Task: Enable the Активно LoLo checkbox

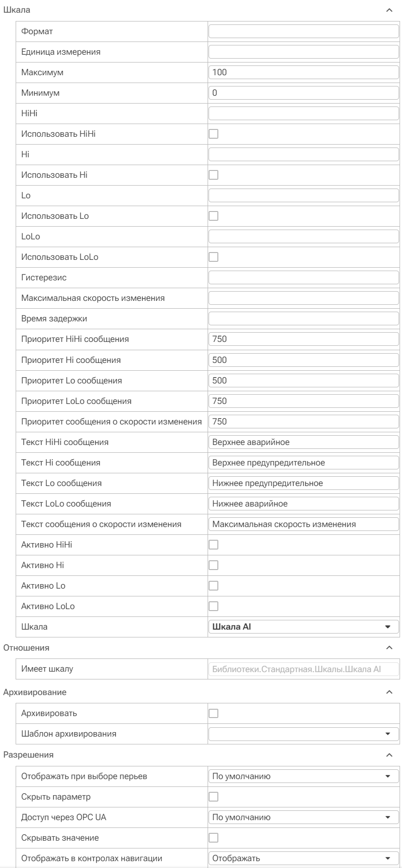Action: [x=213, y=606]
